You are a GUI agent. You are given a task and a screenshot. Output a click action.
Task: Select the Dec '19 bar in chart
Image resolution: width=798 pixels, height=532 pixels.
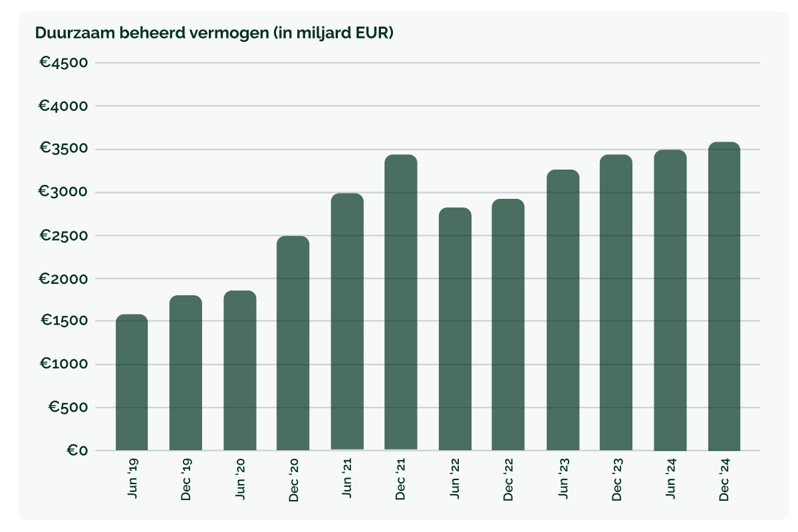[186, 373]
